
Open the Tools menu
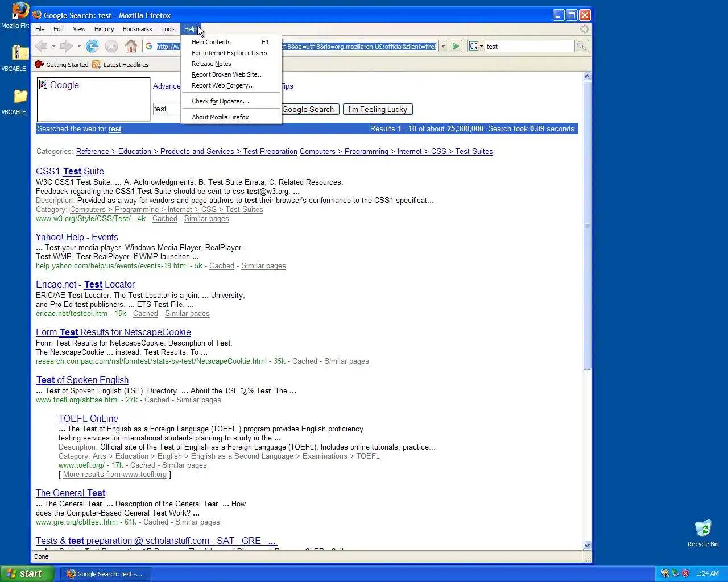click(x=168, y=29)
